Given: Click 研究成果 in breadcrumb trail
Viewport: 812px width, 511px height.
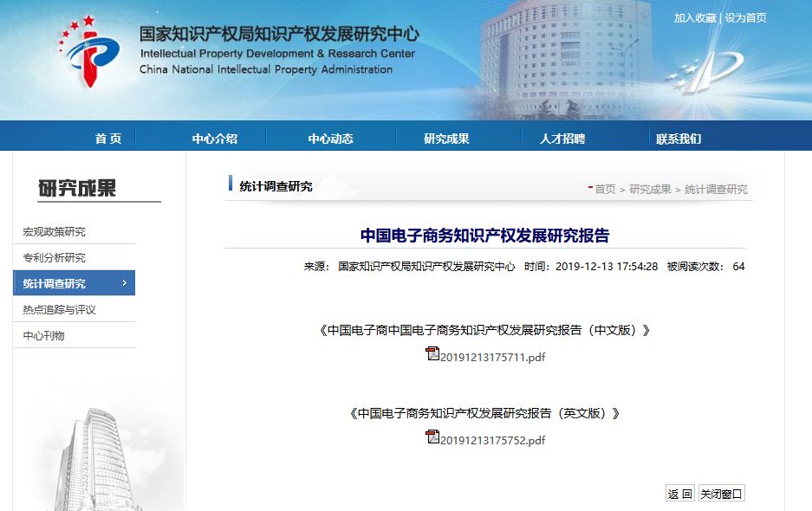Looking at the screenshot, I should click(x=651, y=189).
